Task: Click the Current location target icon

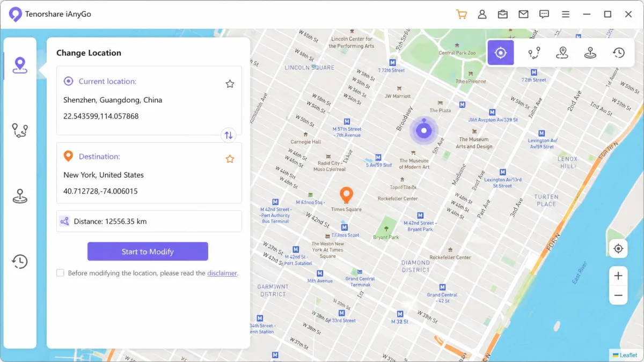Action: pyautogui.click(x=68, y=82)
